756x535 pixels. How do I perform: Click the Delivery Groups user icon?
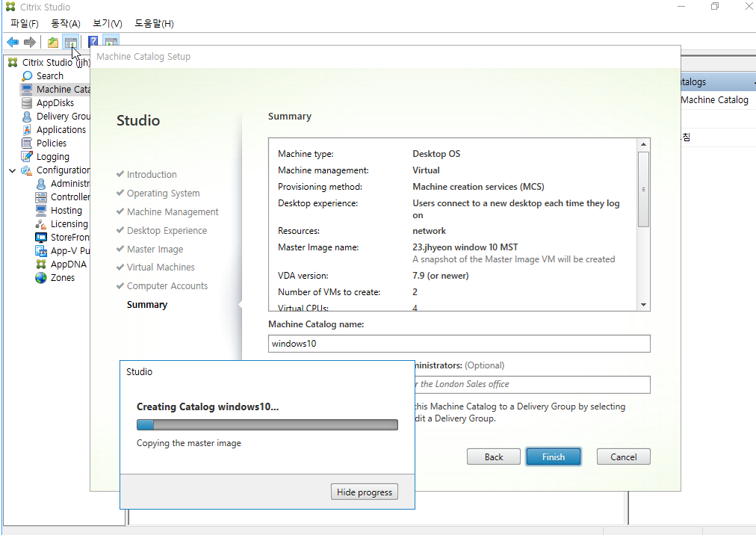pyautogui.click(x=27, y=117)
